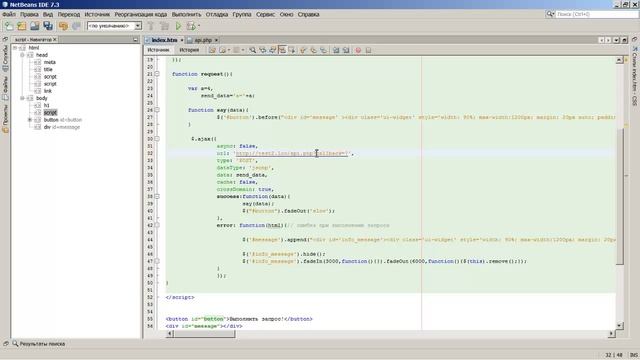This screenshot has width=640, height=360.
Task: Collapse the head node in Navigator
Action: click(22, 55)
